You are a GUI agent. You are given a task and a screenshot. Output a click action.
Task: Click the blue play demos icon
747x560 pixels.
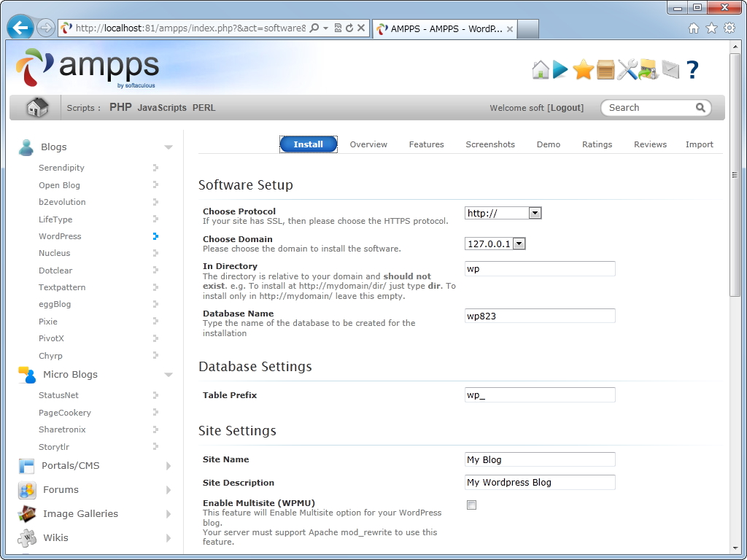[x=560, y=70]
